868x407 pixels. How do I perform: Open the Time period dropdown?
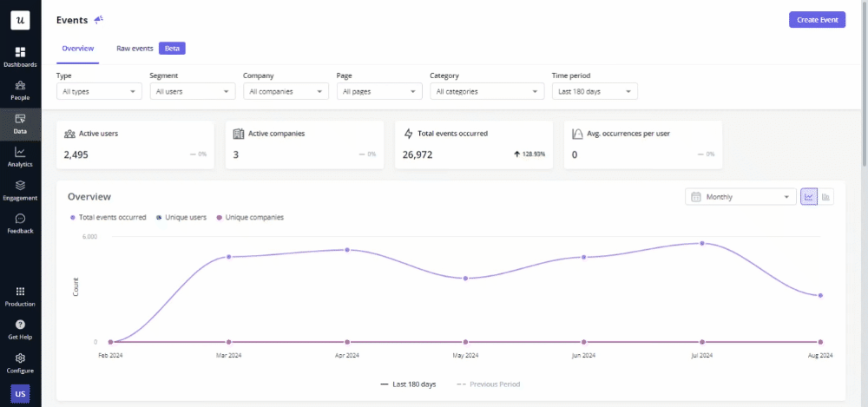click(x=595, y=91)
